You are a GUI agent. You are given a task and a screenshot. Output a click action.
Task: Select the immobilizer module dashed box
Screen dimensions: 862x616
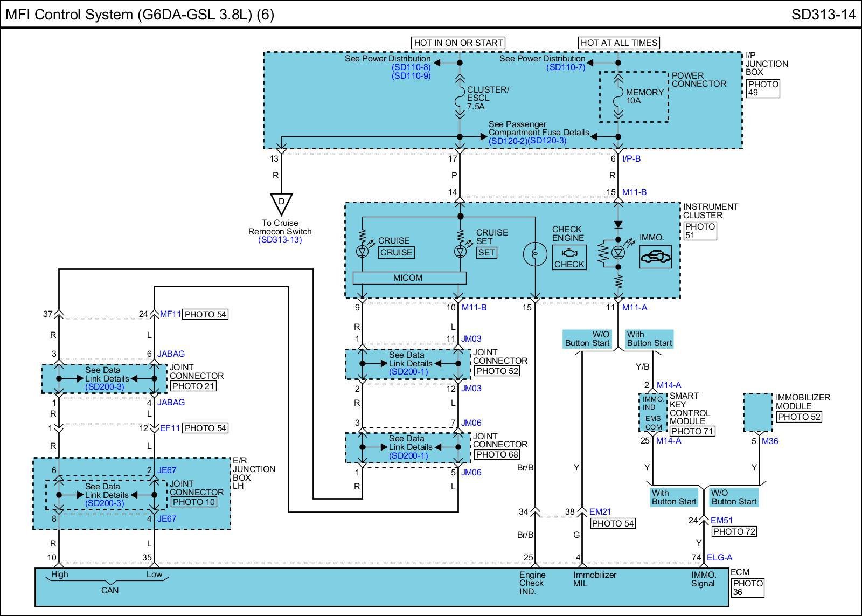[758, 412]
